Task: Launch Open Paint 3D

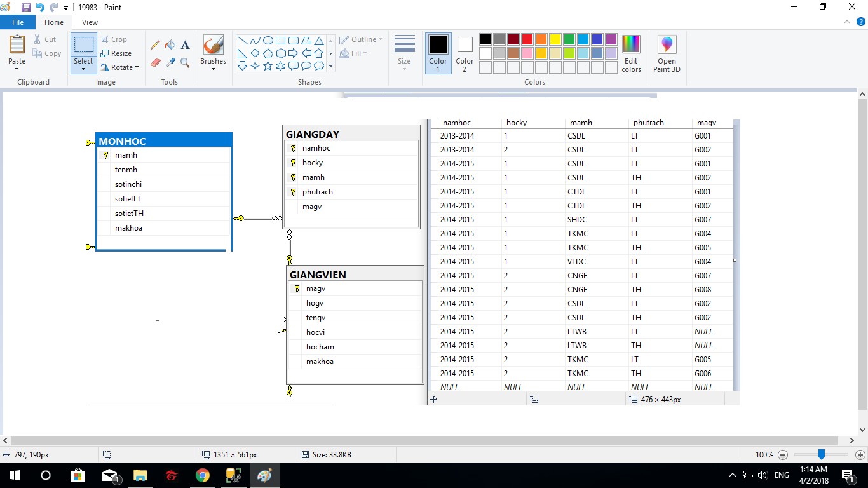Action: click(x=667, y=54)
